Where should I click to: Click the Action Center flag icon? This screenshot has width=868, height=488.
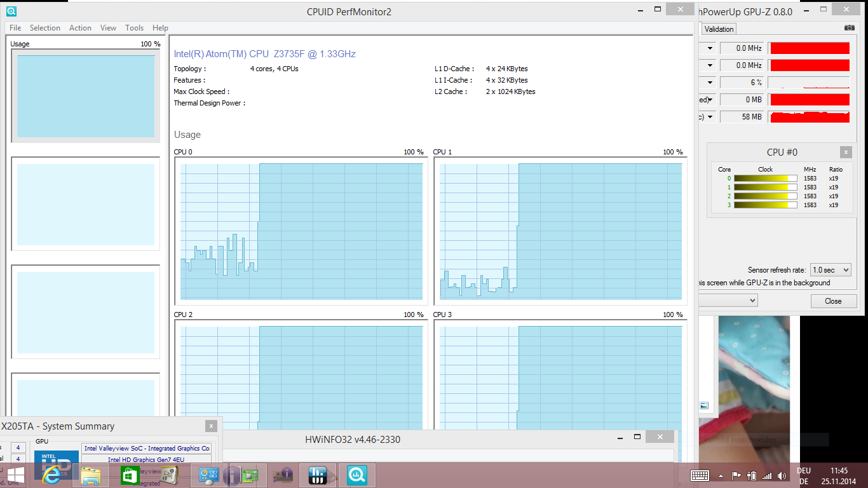736,475
